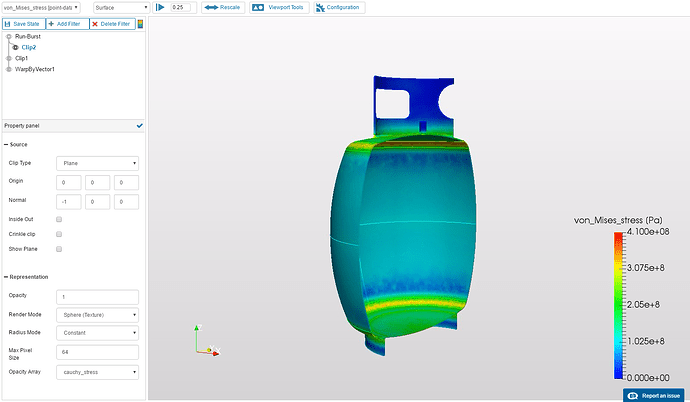Apply properties with the checkmark icon
Viewport: 690px width, 402px height.
tap(139, 126)
